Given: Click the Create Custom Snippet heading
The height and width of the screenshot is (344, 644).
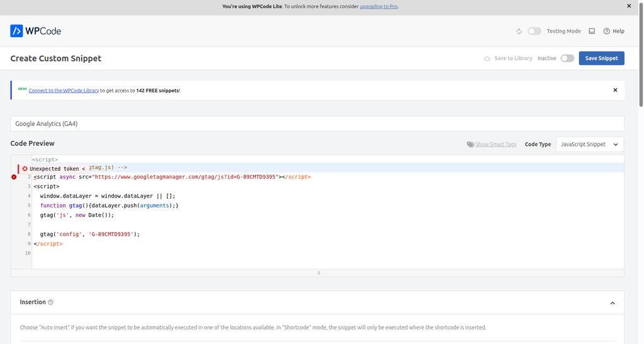Looking at the screenshot, I should point(56,58).
